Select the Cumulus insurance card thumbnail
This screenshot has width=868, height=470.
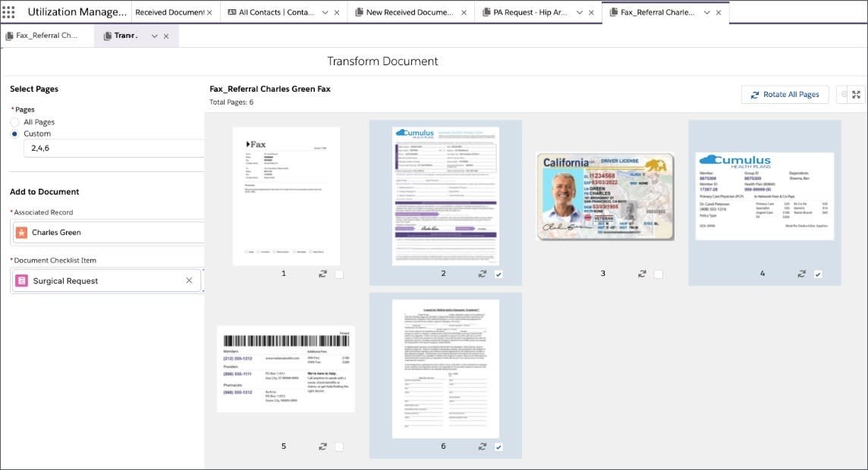coord(765,196)
